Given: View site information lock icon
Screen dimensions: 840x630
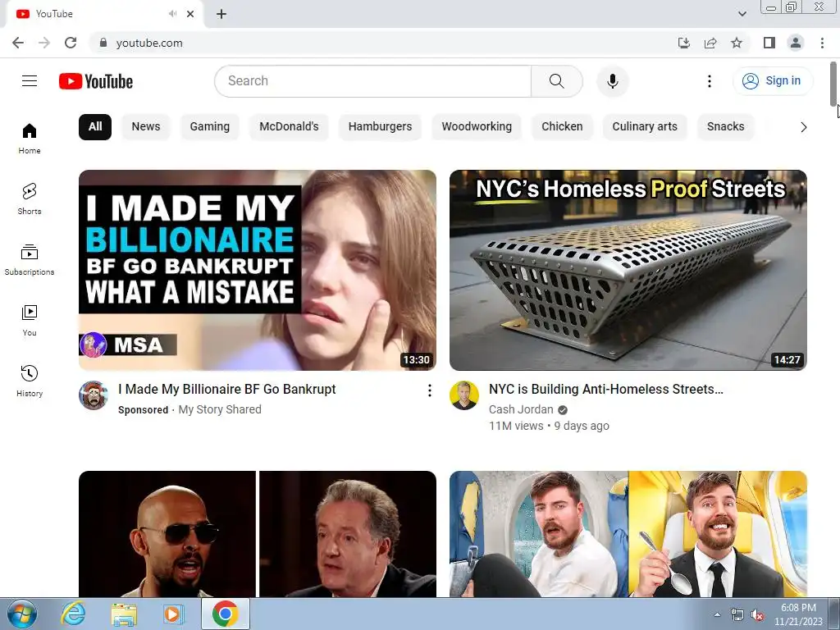Looking at the screenshot, I should (103, 43).
